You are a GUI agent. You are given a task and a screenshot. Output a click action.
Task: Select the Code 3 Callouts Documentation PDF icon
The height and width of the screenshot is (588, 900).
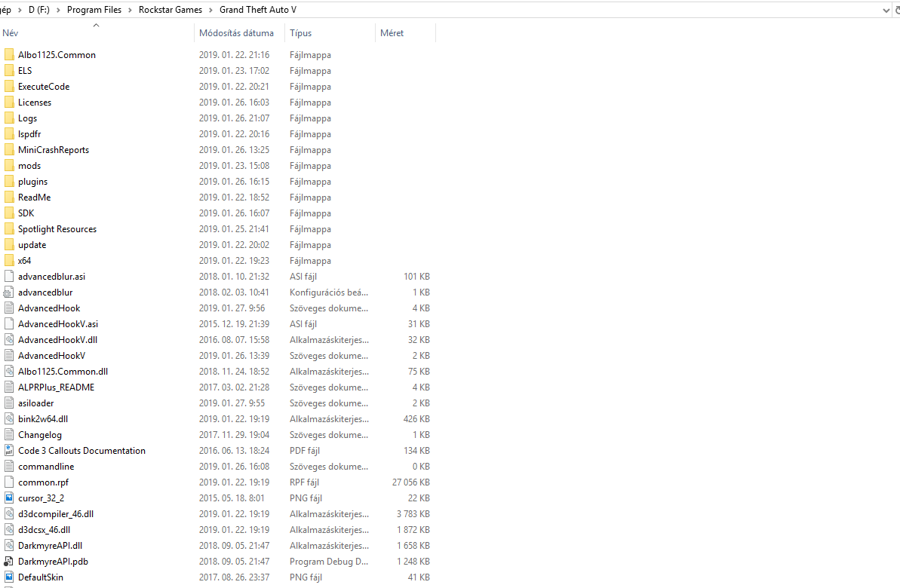click(8, 450)
